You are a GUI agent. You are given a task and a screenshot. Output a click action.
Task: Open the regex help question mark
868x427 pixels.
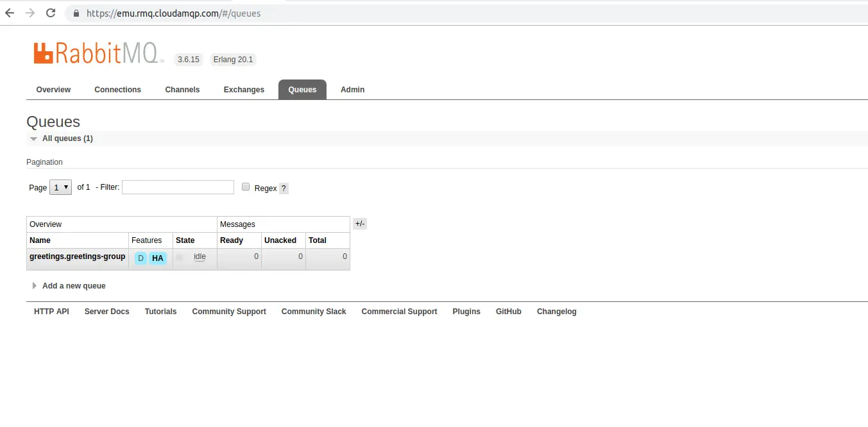(284, 188)
